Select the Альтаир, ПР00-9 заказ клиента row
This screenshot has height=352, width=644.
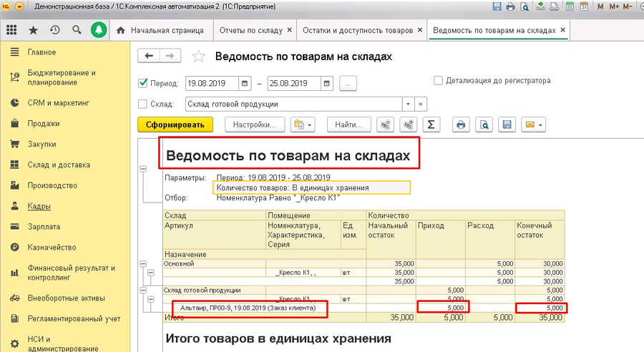click(x=248, y=308)
